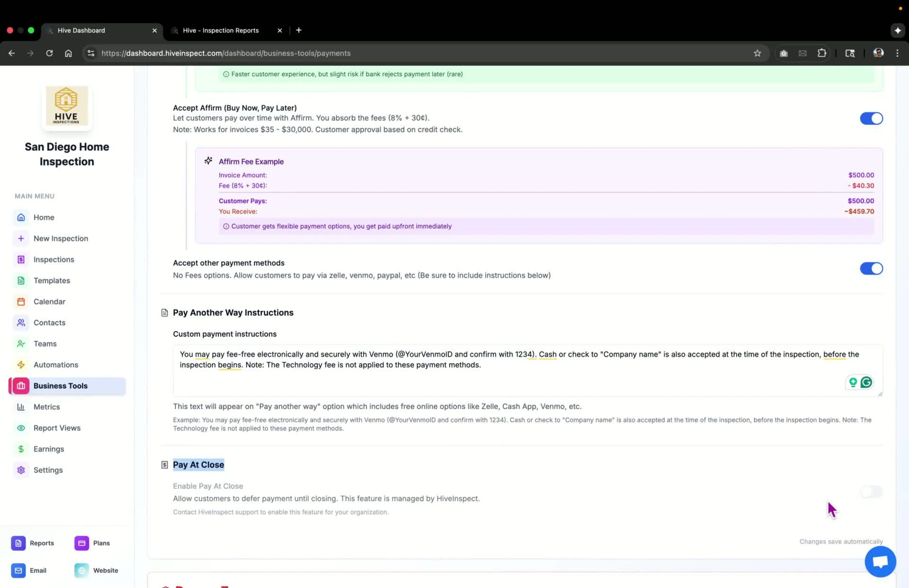Image resolution: width=909 pixels, height=588 pixels.
Task: Click the camera extension icon
Action: [784, 53]
